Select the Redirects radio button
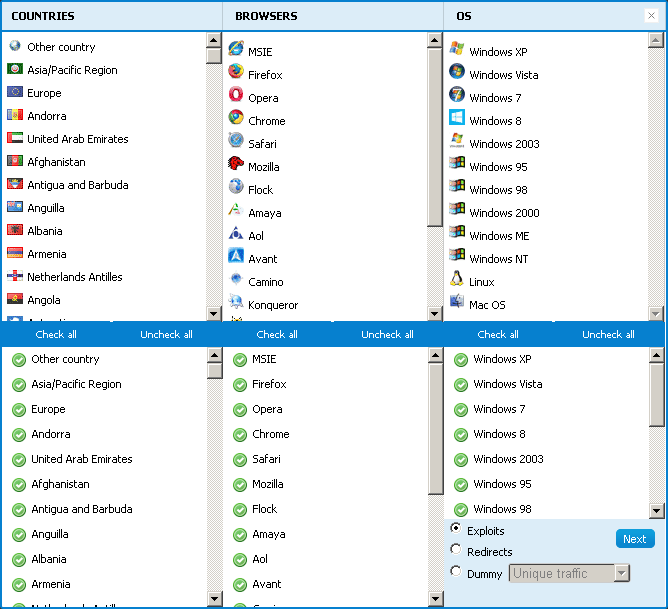668x609 pixels. [456, 549]
